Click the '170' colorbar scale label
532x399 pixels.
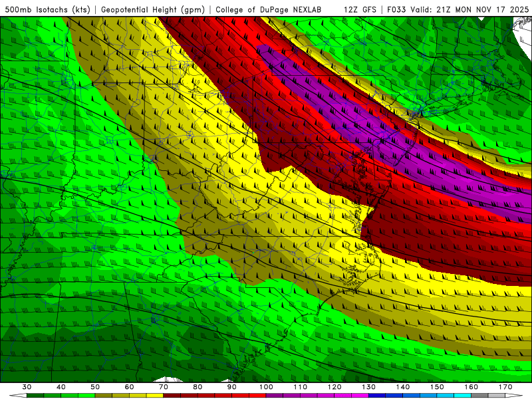[505, 387]
